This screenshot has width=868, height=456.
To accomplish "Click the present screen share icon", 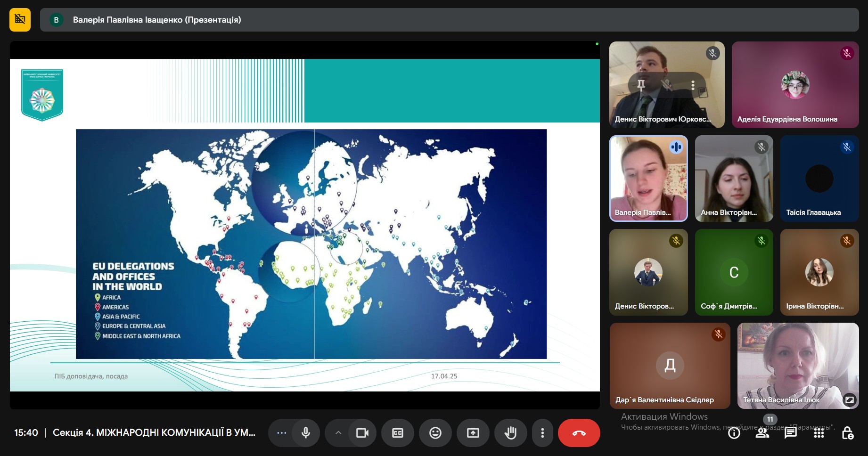I will coord(473,433).
